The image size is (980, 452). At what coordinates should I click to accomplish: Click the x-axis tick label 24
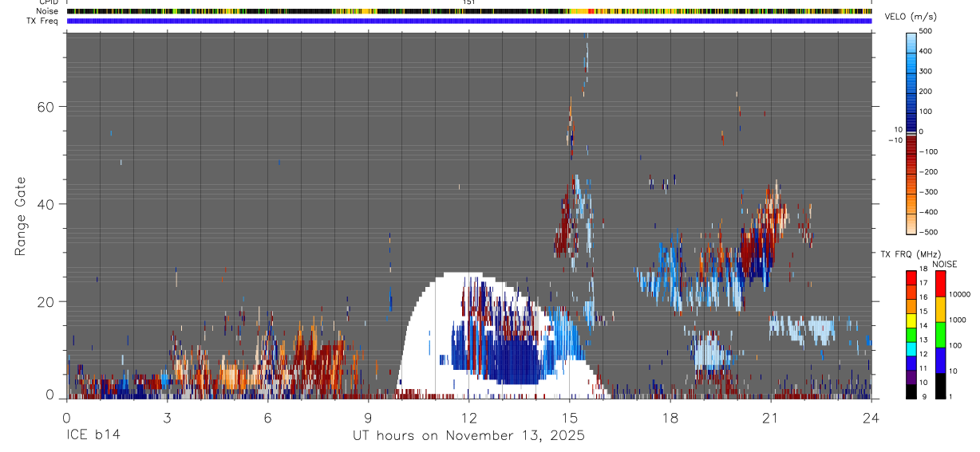point(871,417)
